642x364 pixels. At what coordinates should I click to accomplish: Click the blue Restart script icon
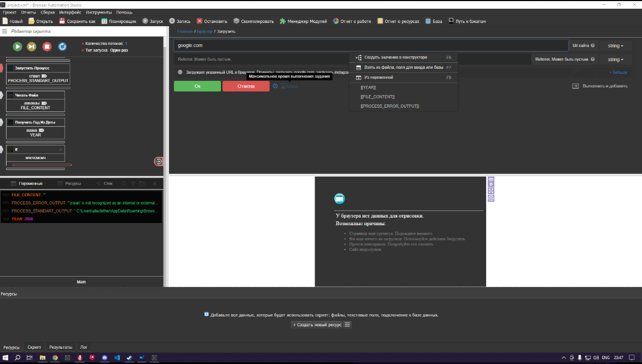pyautogui.click(x=62, y=46)
